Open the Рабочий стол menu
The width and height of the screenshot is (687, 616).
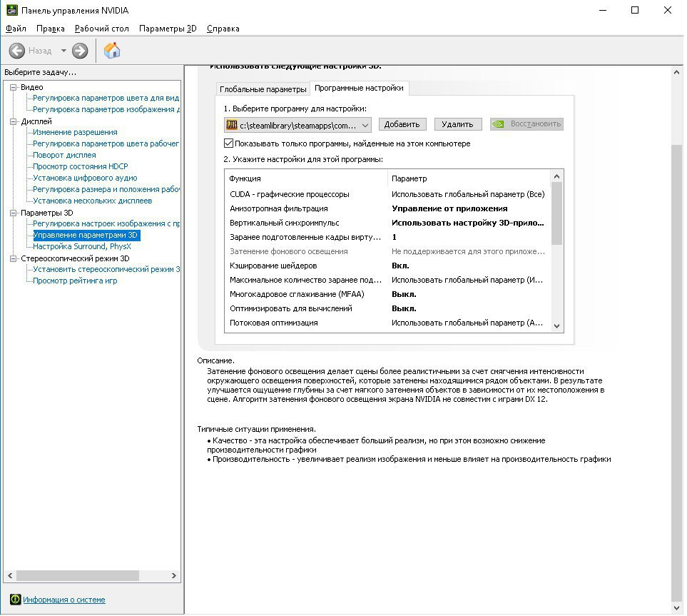[102, 29]
